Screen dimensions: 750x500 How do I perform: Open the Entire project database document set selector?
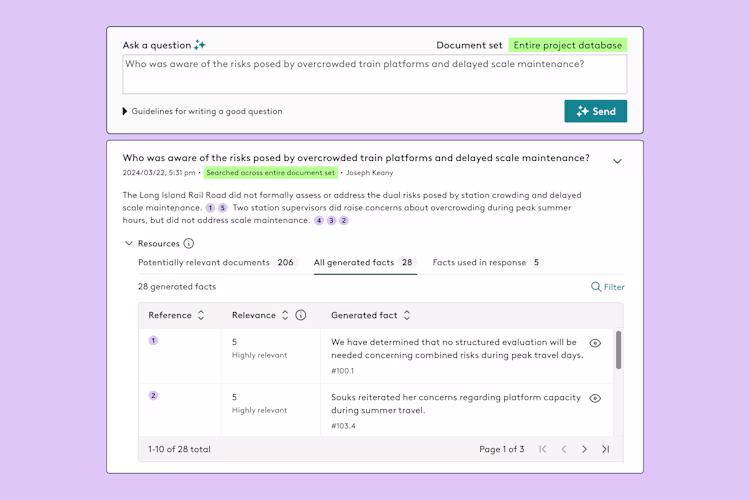[x=567, y=45]
